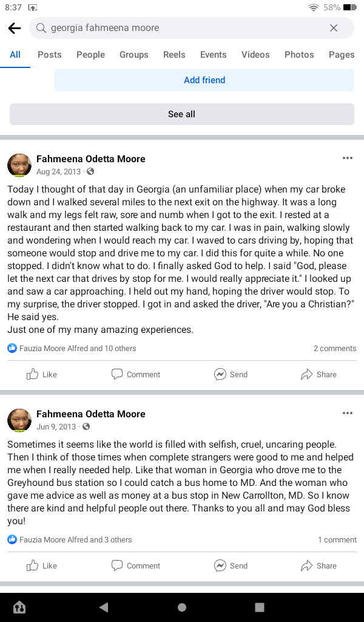Open options menu on Jun 9, 2013 post
The width and height of the screenshot is (364, 622).
(347, 414)
